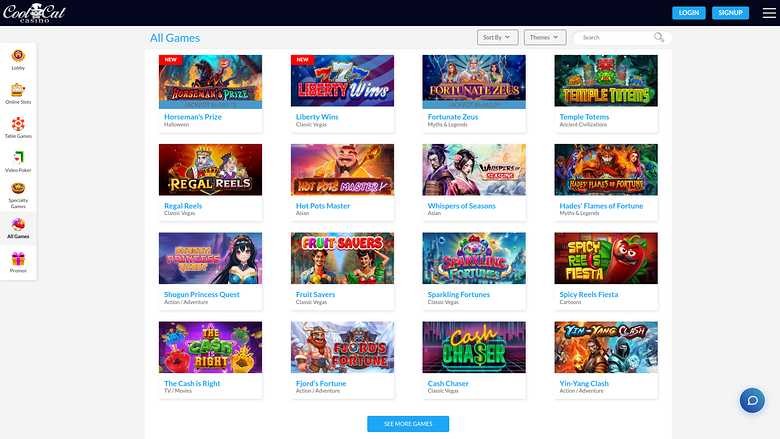Select All Games in sidebar
Image resolution: width=780 pixels, height=439 pixels.
18,227
